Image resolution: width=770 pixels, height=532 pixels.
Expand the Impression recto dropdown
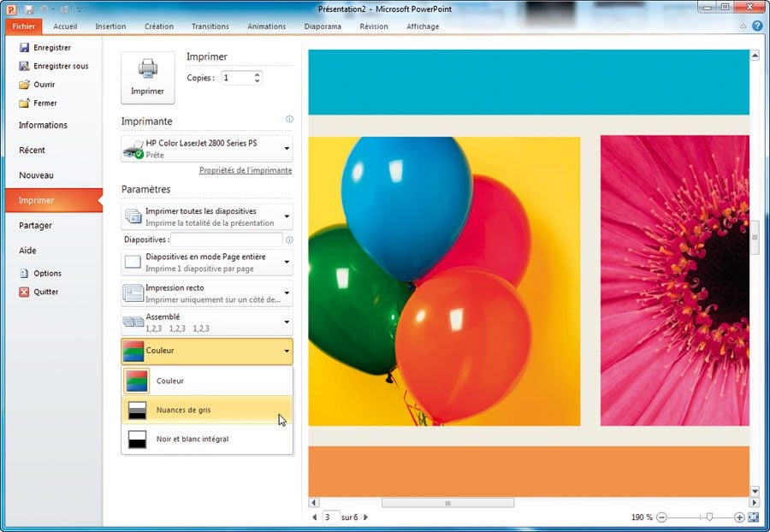tap(287, 293)
